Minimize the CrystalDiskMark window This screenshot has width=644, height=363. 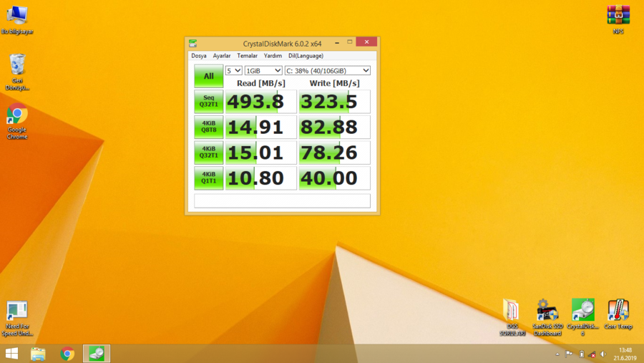pos(337,42)
